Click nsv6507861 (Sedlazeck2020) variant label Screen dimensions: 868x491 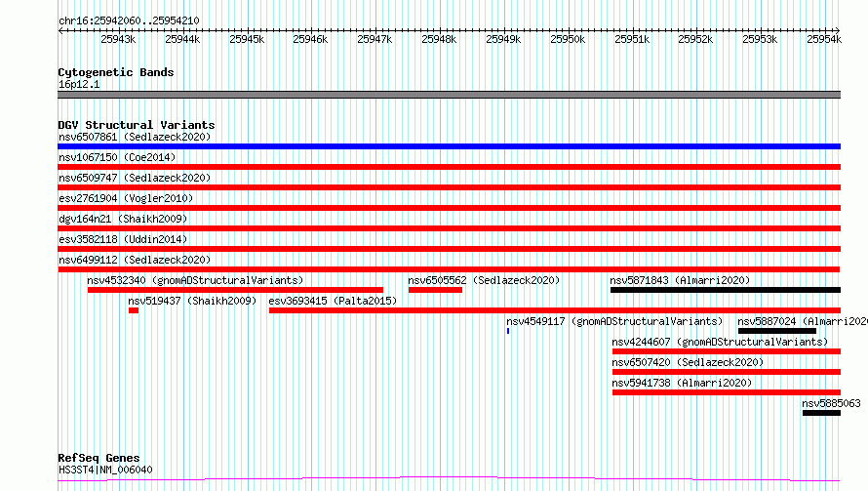click(x=135, y=137)
